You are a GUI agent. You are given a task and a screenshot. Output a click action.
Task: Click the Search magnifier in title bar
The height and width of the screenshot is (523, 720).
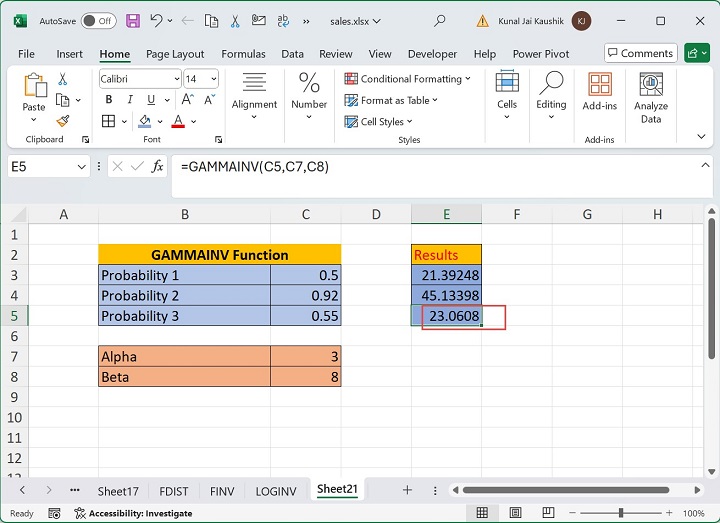[x=439, y=20]
